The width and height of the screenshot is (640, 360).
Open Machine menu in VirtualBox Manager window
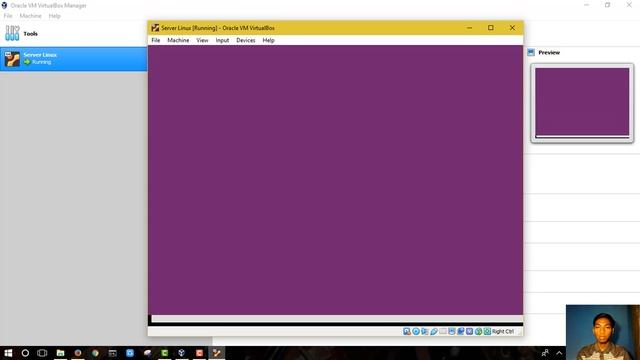click(31, 16)
